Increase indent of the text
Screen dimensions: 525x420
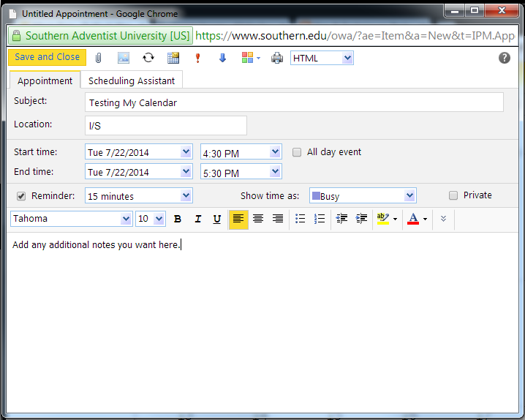(x=361, y=219)
